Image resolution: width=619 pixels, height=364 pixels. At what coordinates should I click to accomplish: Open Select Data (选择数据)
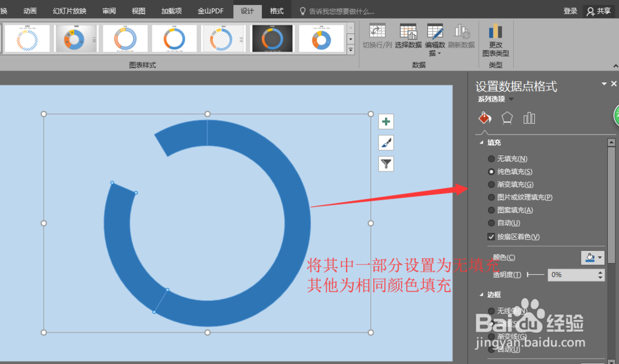[408, 36]
